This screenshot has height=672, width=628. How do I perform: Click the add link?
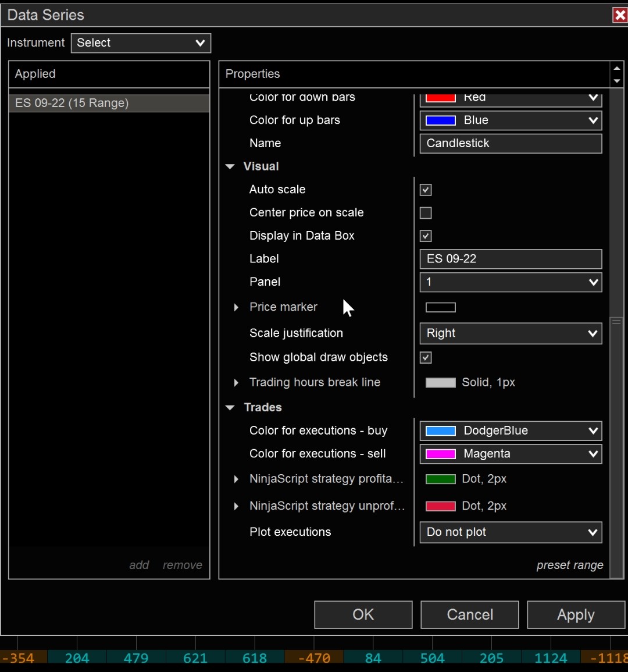click(139, 565)
